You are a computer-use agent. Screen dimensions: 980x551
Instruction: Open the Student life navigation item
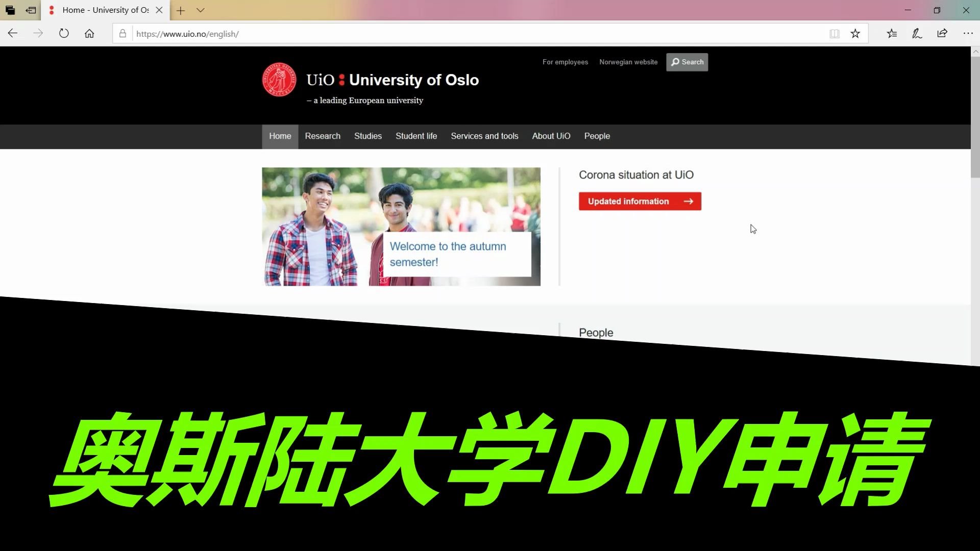coord(416,136)
